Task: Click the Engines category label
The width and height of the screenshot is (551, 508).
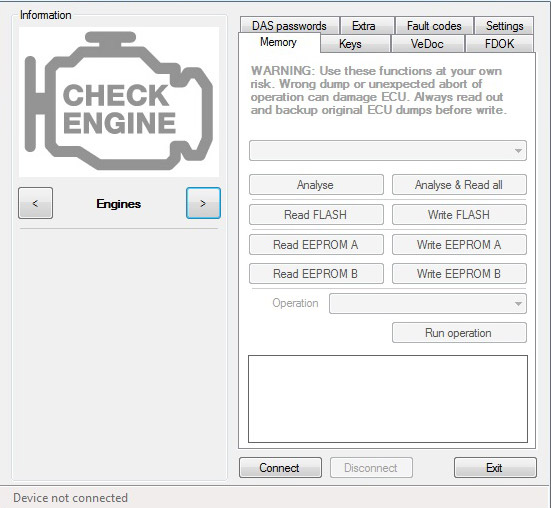Action: [x=119, y=204]
